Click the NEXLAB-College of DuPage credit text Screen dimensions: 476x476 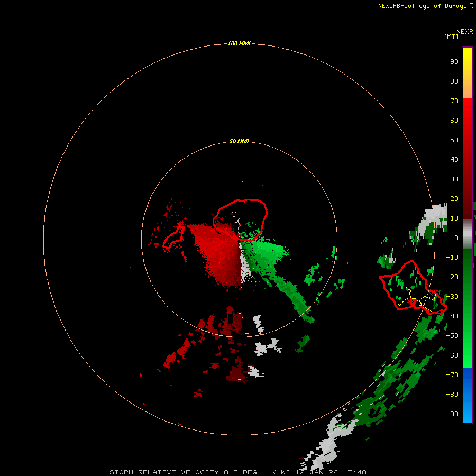pos(425,6)
